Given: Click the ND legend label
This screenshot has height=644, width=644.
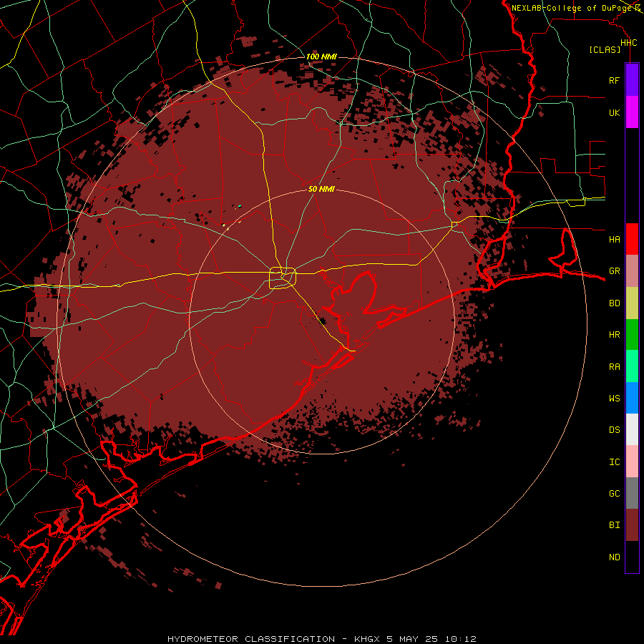Looking at the screenshot, I should [x=614, y=557].
